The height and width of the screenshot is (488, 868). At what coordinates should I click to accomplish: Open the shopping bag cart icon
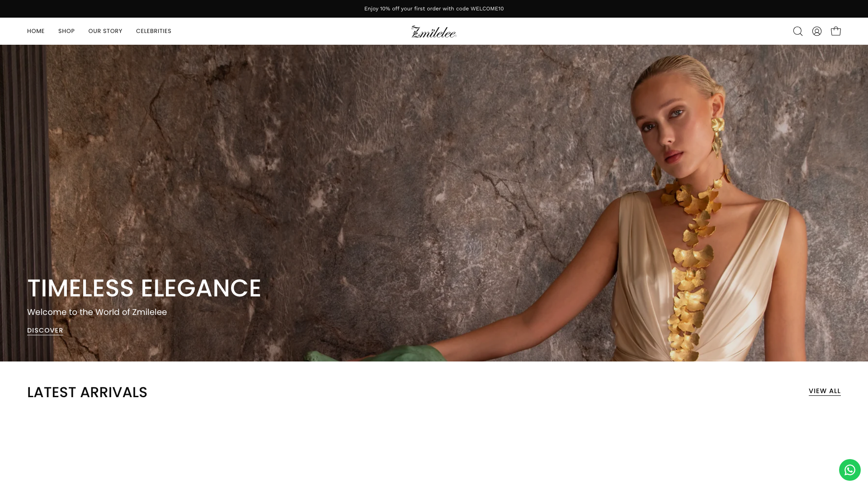(836, 31)
